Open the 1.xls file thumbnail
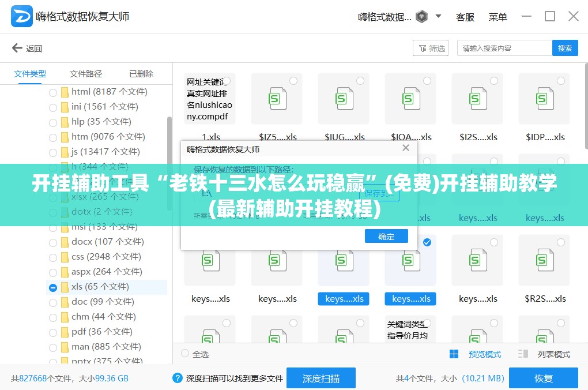 tap(210, 99)
